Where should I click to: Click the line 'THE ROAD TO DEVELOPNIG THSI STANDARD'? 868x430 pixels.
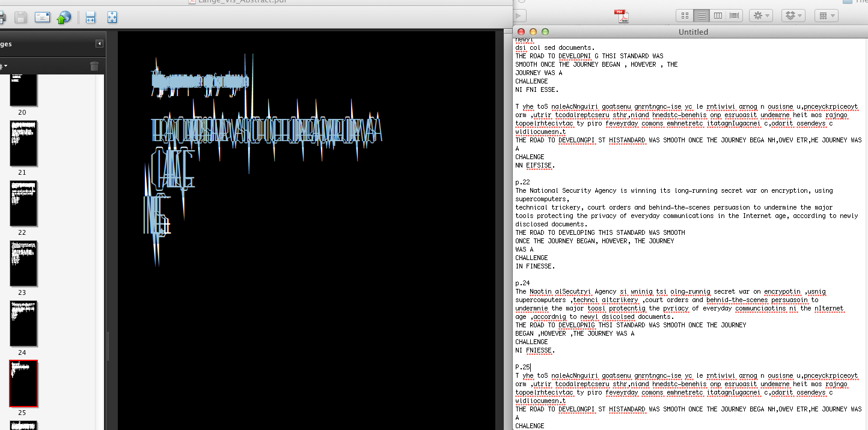[631, 325]
